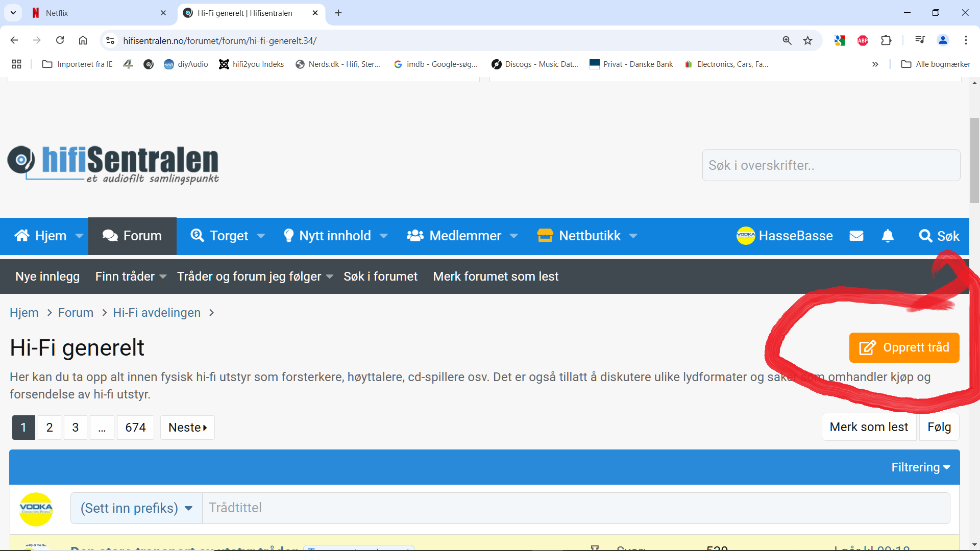Open the Sett inn prefiks dropdown
The height and width of the screenshot is (551, 980).
136,508
